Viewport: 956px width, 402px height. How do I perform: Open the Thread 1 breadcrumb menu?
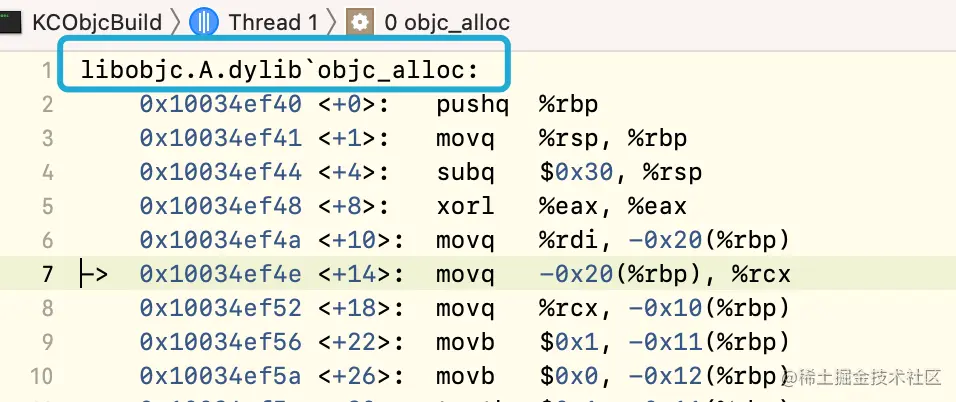point(273,23)
